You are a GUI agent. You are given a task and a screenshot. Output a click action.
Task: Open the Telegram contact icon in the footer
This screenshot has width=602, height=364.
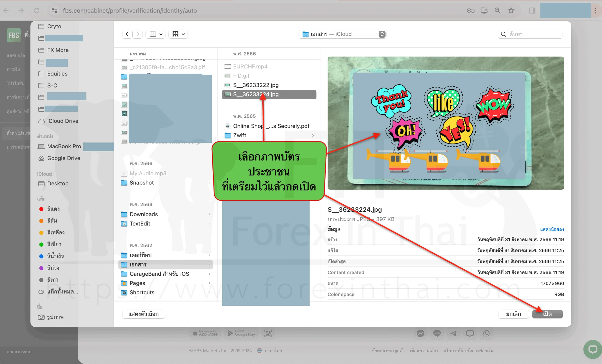coord(454,334)
